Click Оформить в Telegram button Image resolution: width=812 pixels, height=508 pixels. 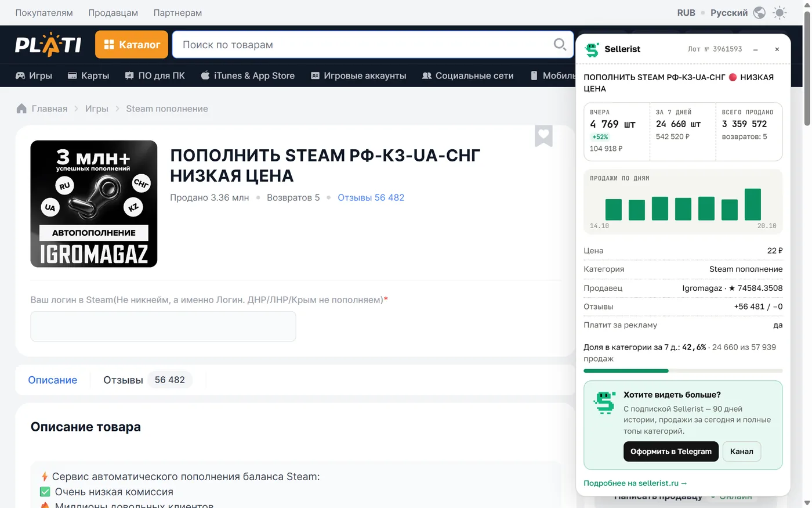tap(671, 452)
